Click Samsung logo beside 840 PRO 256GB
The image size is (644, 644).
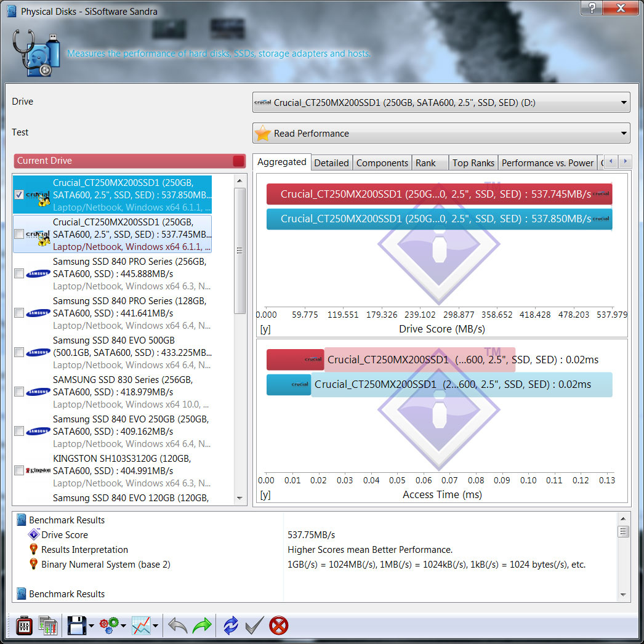[x=38, y=273]
